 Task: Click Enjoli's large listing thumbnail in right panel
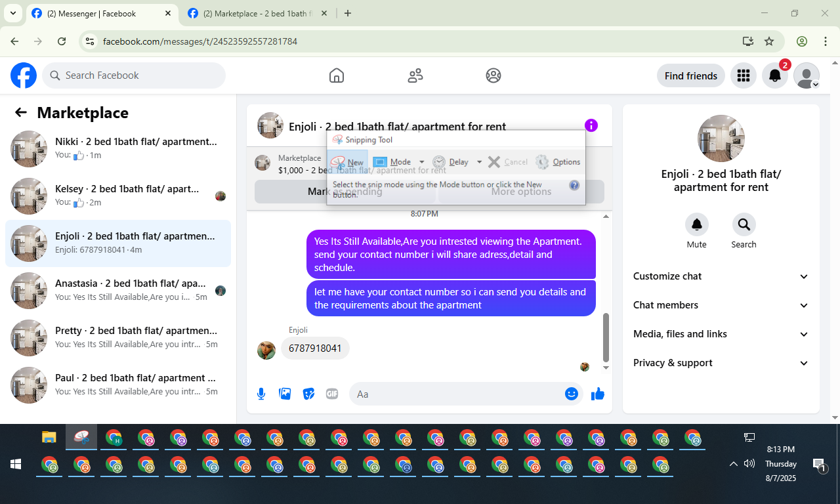(721, 138)
